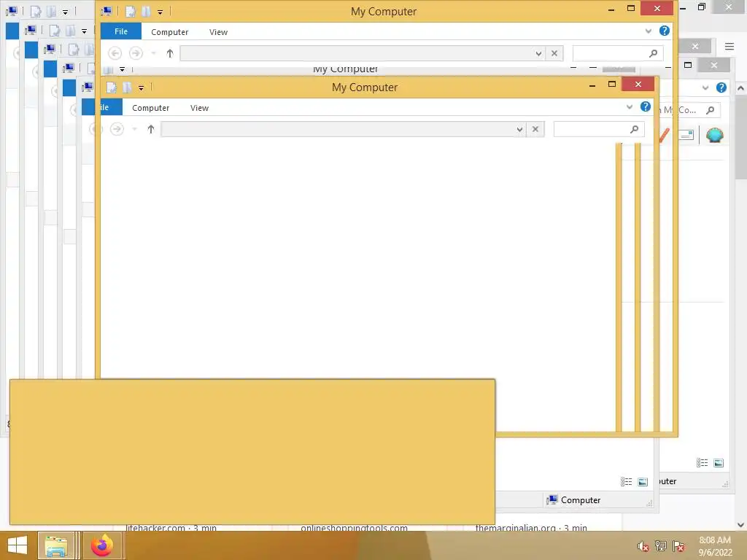Expand ribbon chevron in front My Computer window

click(x=629, y=106)
